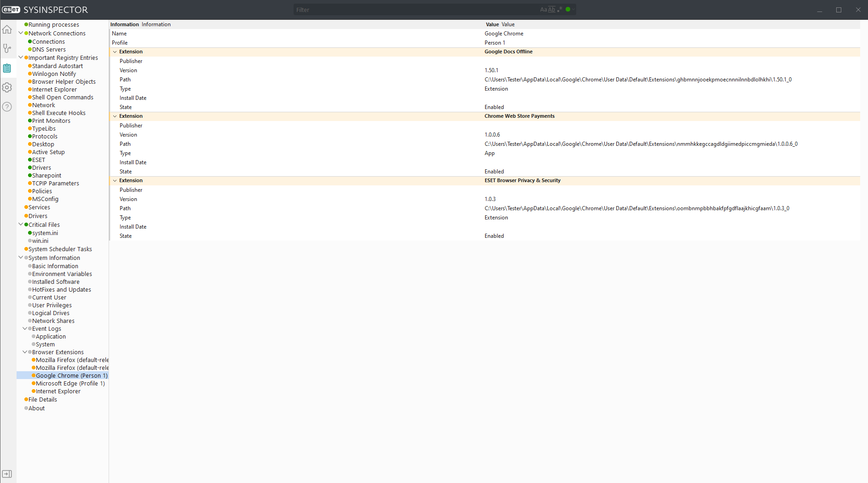The width and height of the screenshot is (868, 483).
Task: Click the ESET SysInspector logo
Action: tap(45, 10)
